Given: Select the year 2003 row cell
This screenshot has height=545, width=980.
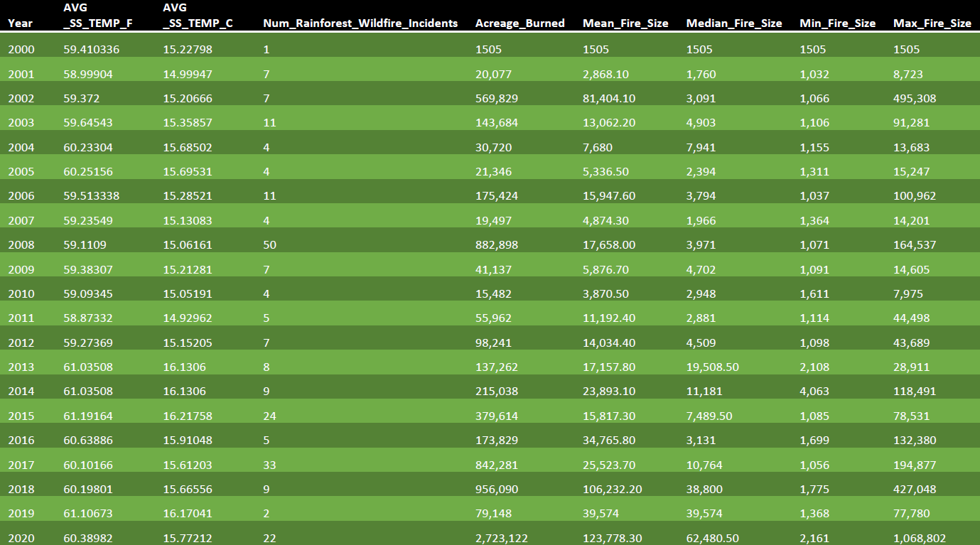Looking at the screenshot, I should 21,123.
